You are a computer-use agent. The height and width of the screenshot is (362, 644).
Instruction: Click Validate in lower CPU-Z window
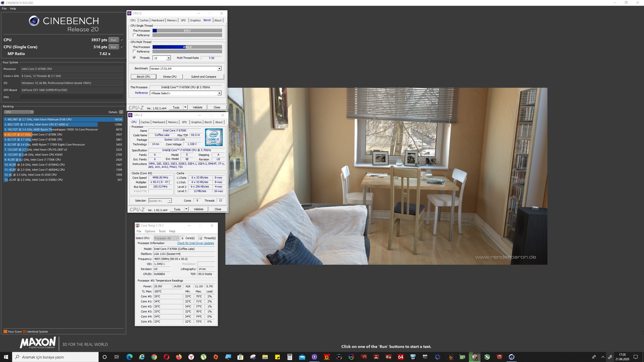(x=198, y=209)
